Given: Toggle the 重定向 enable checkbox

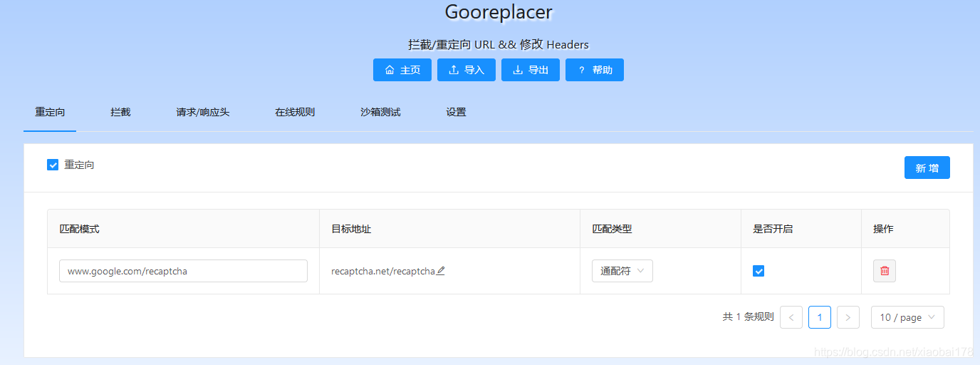Looking at the screenshot, I should [x=53, y=165].
